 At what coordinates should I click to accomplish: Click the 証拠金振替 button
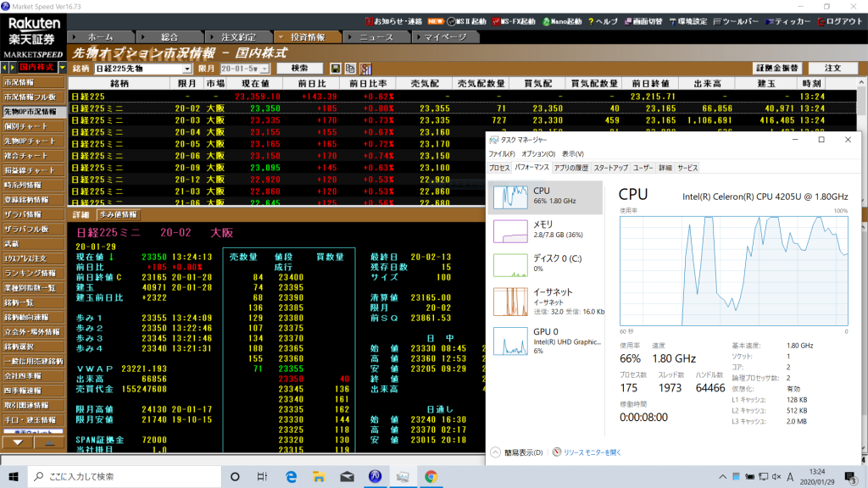777,68
